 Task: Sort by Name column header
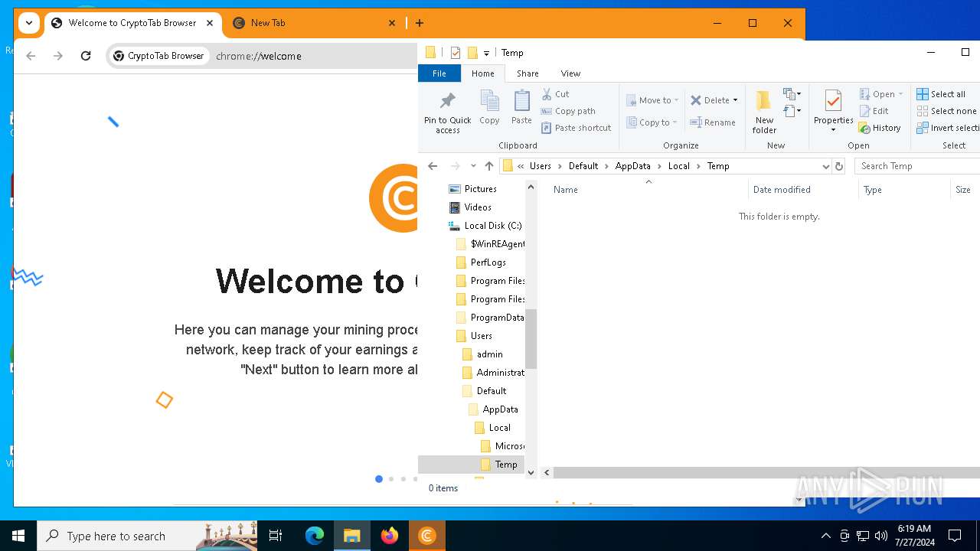click(566, 190)
